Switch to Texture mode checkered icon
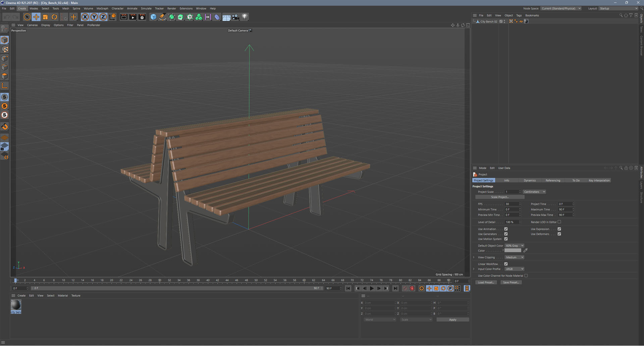This screenshot has width=644, height=346. click(5, 49)
